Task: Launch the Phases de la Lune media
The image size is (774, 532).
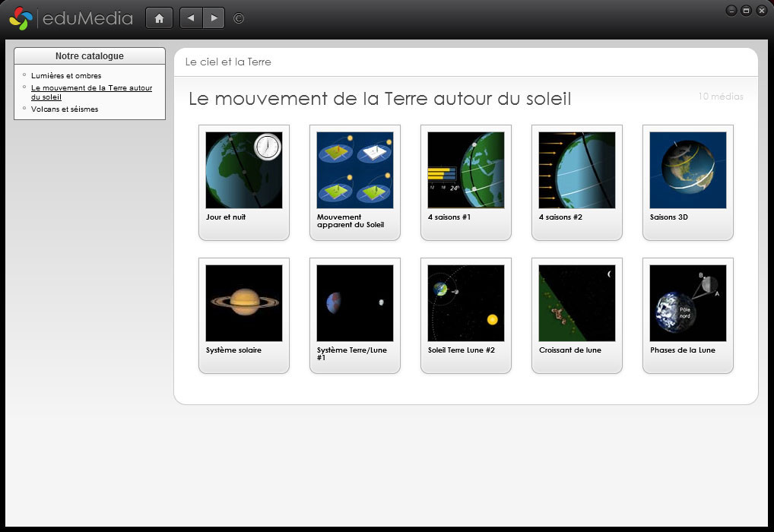Action: point(688,303)
